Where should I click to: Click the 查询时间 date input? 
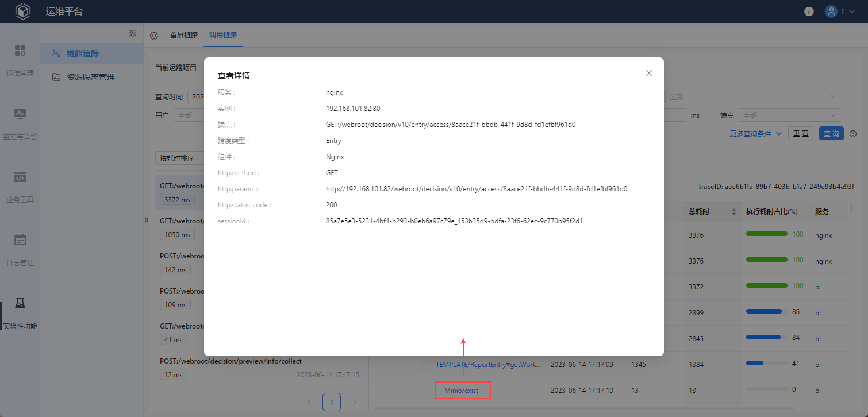(x=197, y=96)
